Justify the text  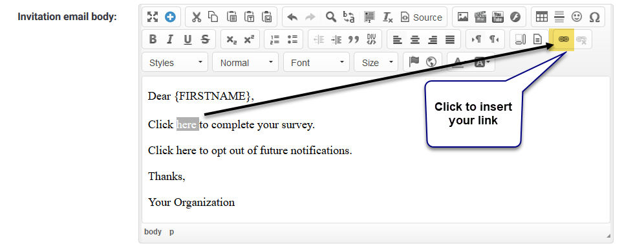[450, 39]
